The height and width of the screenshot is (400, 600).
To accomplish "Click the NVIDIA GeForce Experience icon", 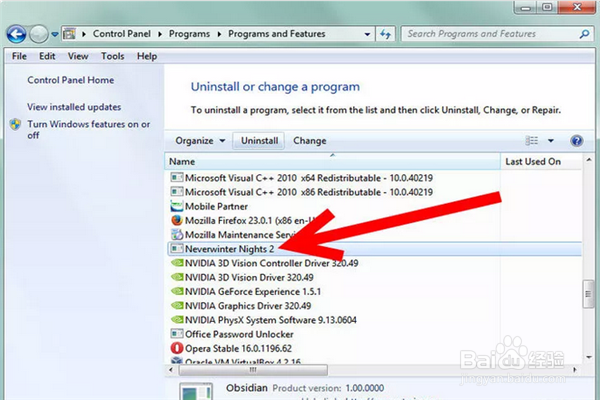I will tap(177, 291).
